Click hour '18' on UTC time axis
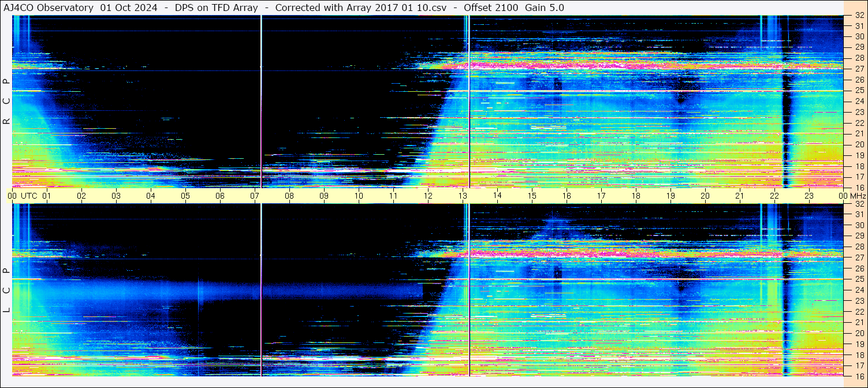 pos(636,196)
